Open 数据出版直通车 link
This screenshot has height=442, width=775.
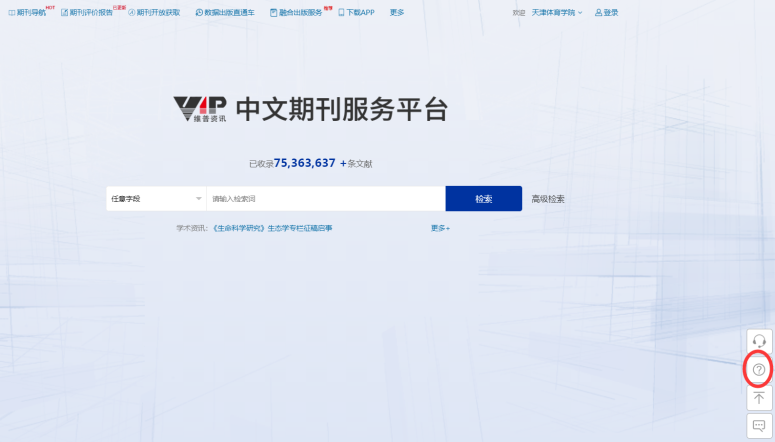[225, 12]
